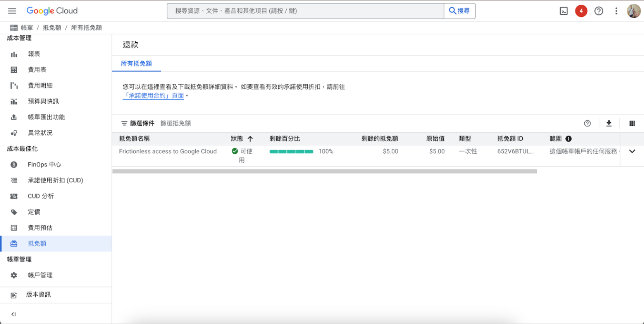The height and width of the screenshot is (324, 644).
Task: Open the user profile avatar
Action: [x=634, y=11]
